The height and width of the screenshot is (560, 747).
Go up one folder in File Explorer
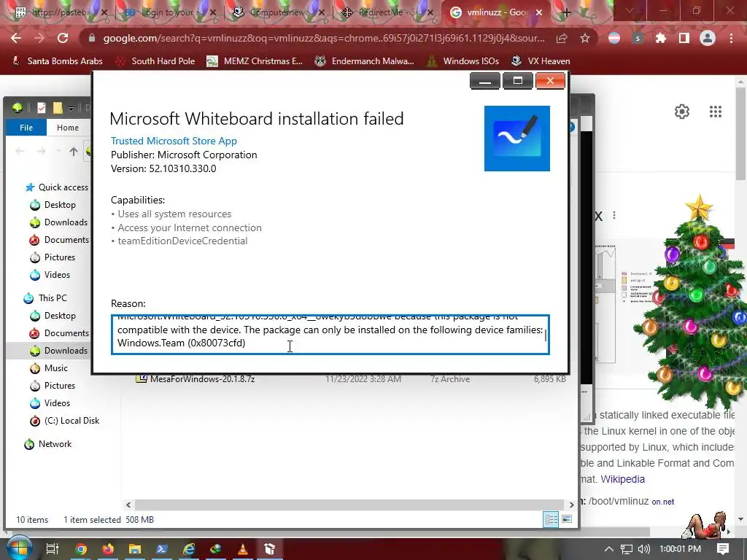(73, 152)
